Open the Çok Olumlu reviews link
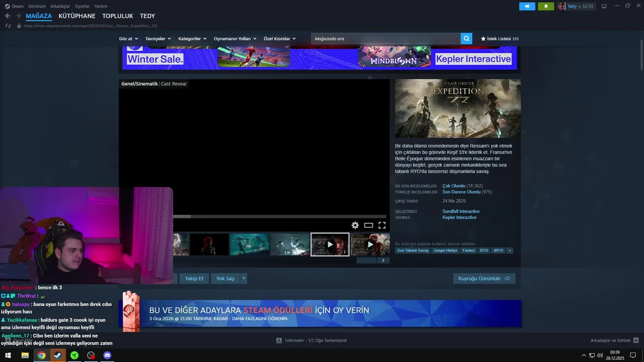The image size is (644, 362). click(454, 186)
